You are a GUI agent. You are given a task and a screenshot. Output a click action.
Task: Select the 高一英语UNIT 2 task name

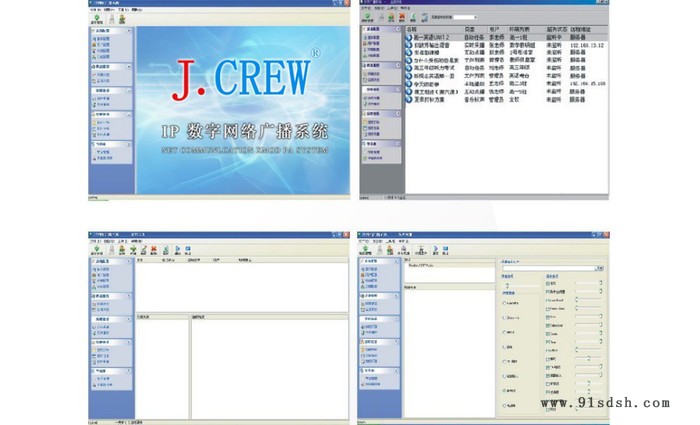(x=432, y=38)
